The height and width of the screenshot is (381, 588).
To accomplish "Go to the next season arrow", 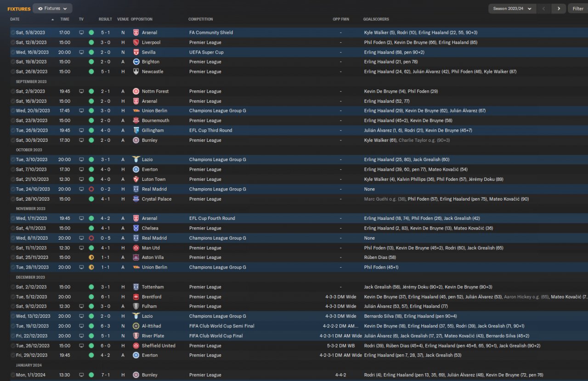I will pyautogui.click(x=559, y=8).
